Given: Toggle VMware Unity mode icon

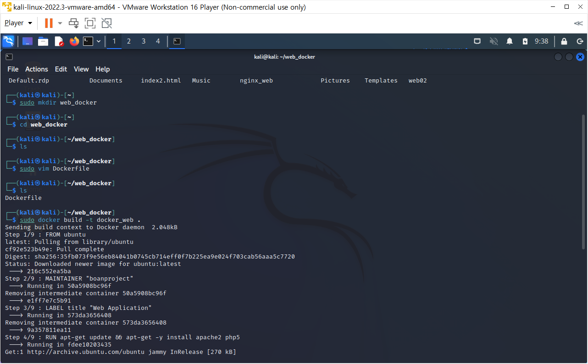Looking at the screenshot, I should click(x=106, y=23).
